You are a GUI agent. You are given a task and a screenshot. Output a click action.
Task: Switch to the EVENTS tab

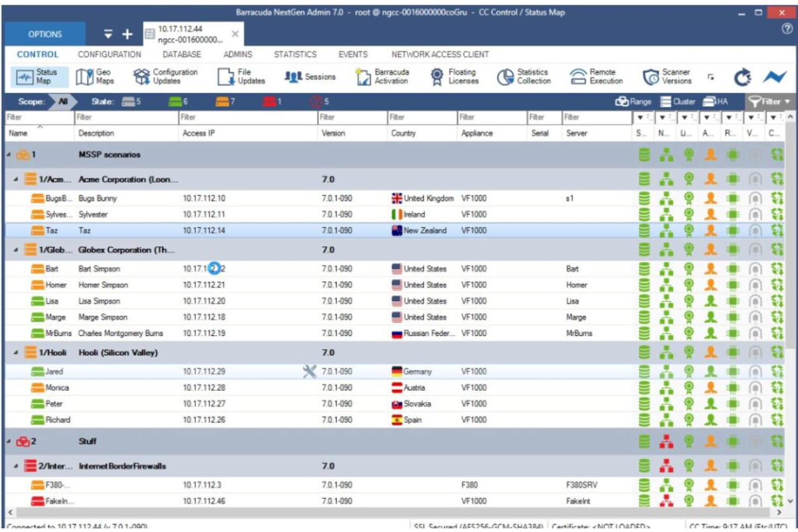click(353, 54)
